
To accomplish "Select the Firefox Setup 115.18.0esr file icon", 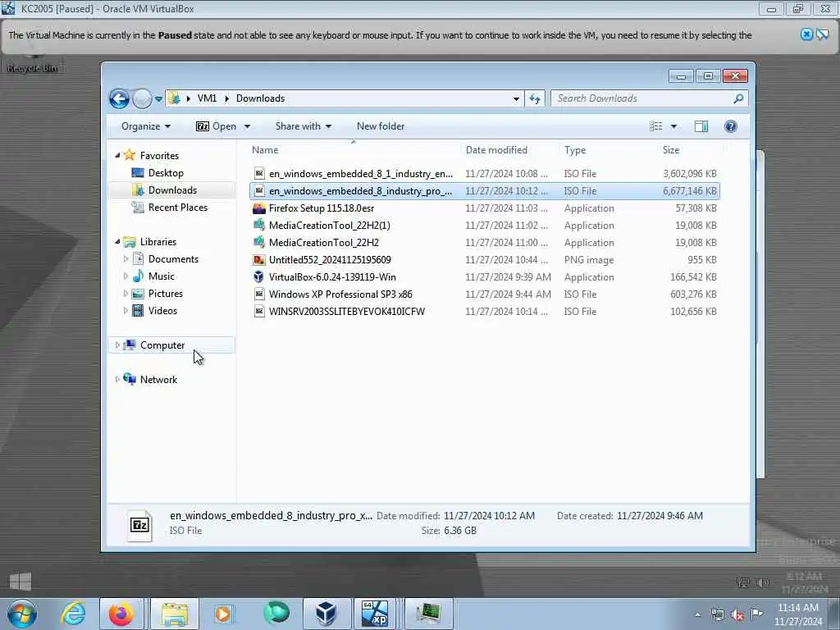I will (x=259, y=208).
